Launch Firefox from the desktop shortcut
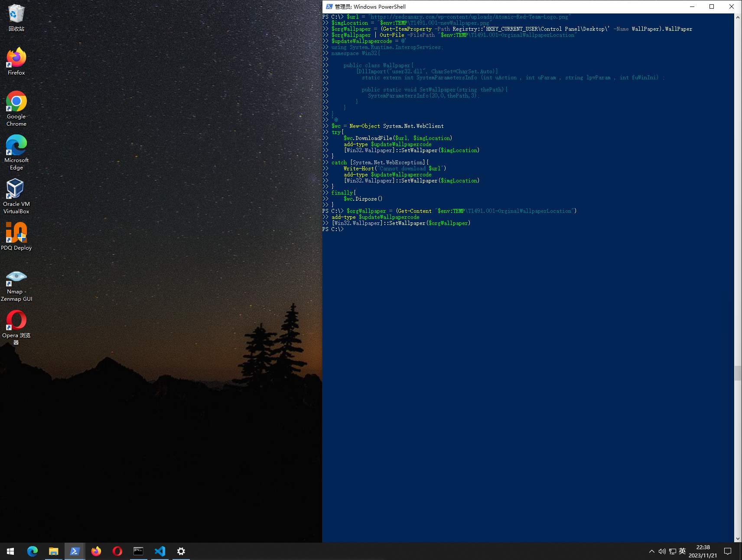The image size is (742, 560). tap(16, 61)
